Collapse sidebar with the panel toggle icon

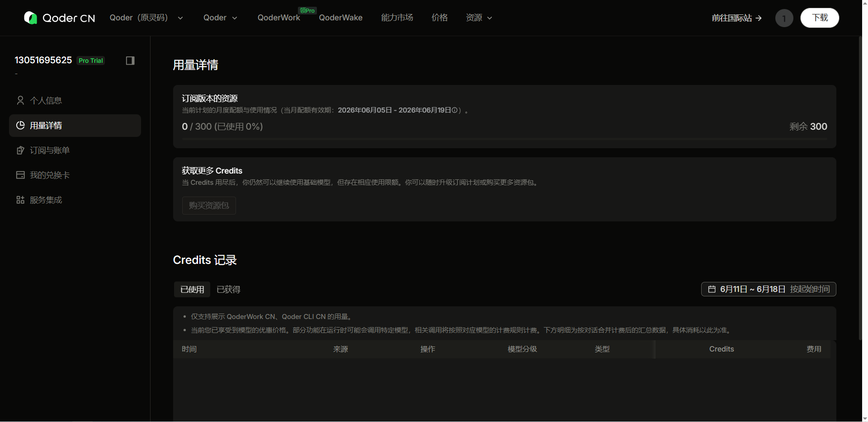(130, 61)
